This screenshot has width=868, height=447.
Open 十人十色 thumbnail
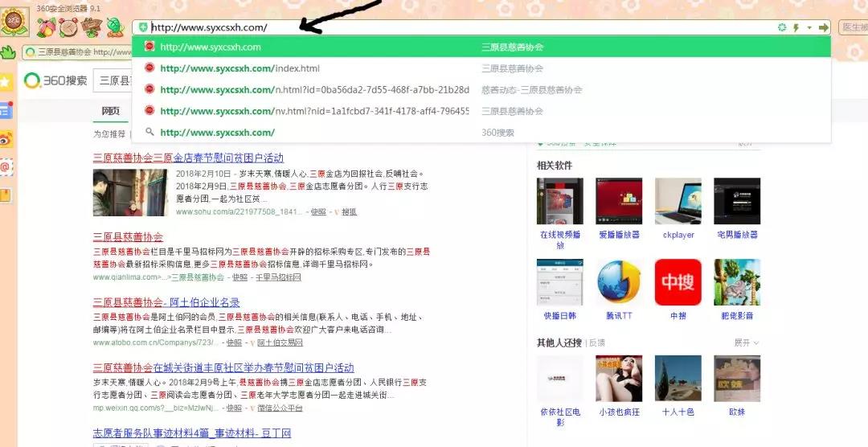(x=678, y=379)
